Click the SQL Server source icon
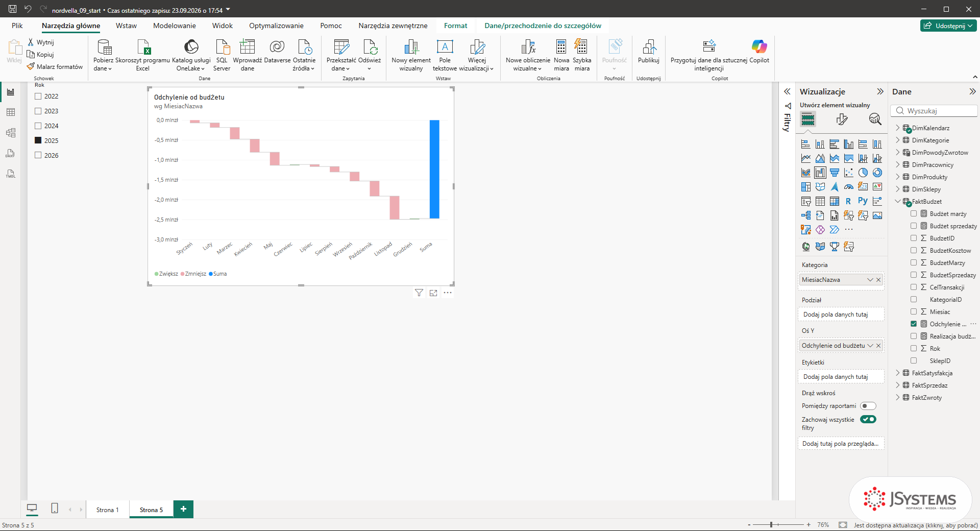 (x=222, y=47)
